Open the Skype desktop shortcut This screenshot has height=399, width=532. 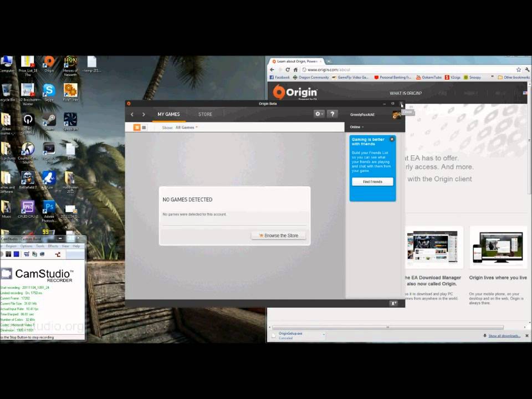click(49, 93)
